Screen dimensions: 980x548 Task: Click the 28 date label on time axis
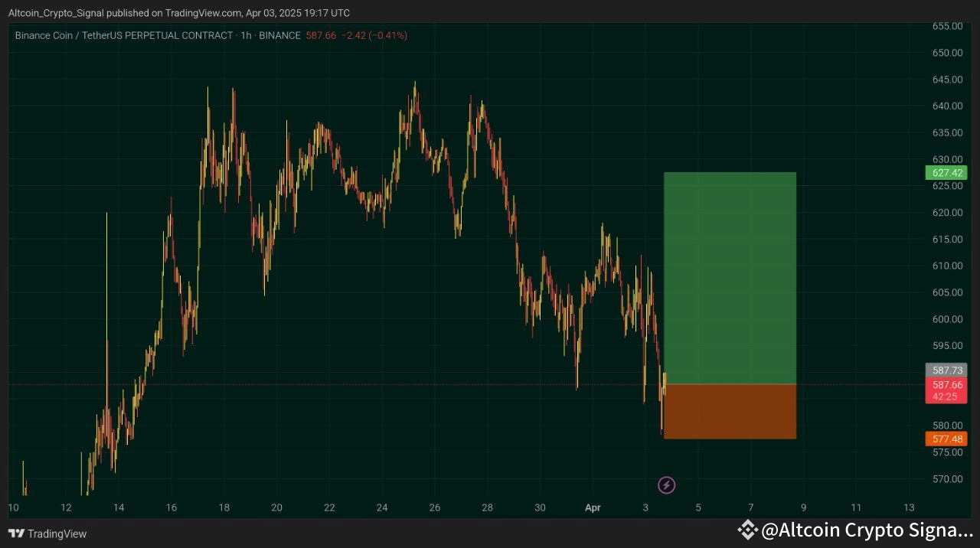pyautogui.click(x=488, y=507)
